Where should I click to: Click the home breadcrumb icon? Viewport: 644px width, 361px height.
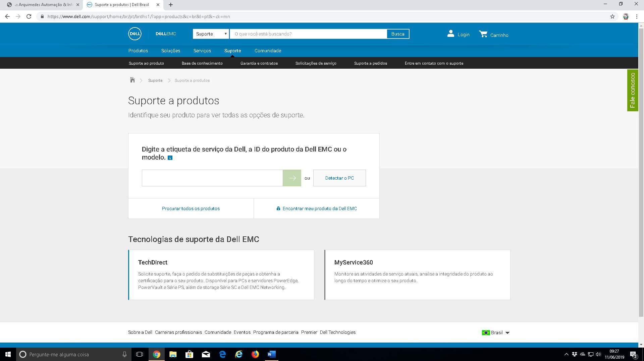(x=132, y=80)
